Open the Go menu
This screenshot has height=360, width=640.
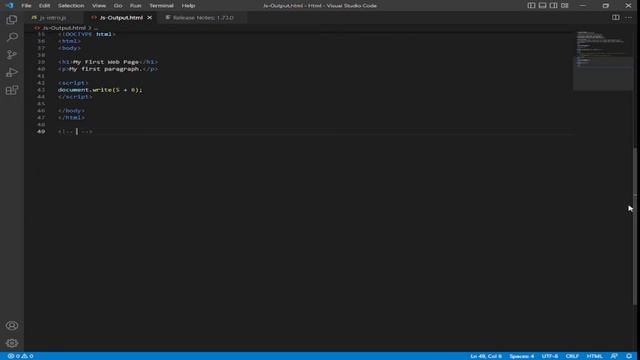coord(118,6)
